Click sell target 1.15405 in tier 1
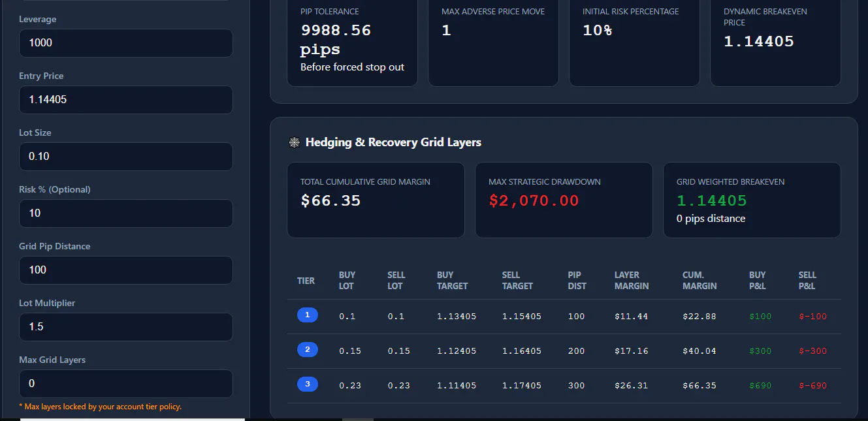 522,317
